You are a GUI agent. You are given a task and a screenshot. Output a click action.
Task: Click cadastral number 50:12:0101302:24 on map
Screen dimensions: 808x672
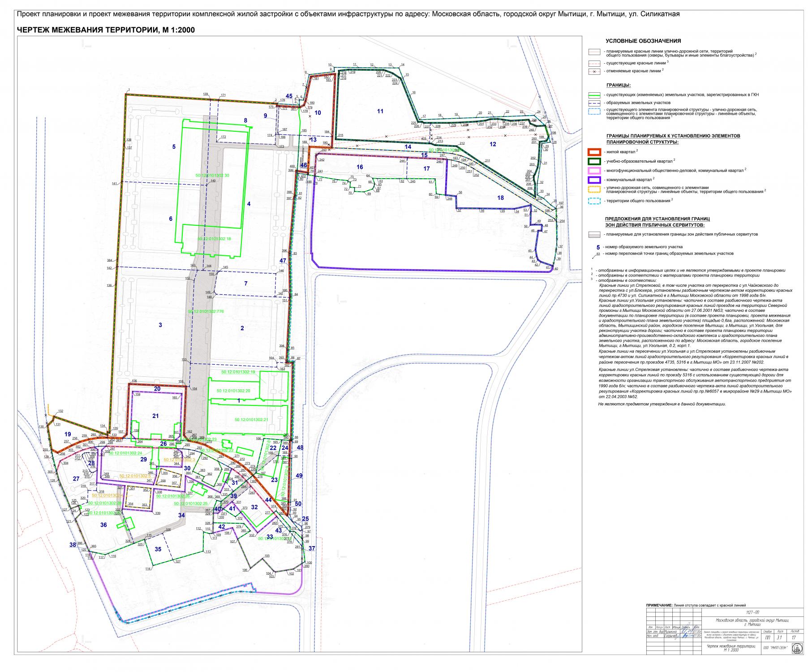pos(125,453)
